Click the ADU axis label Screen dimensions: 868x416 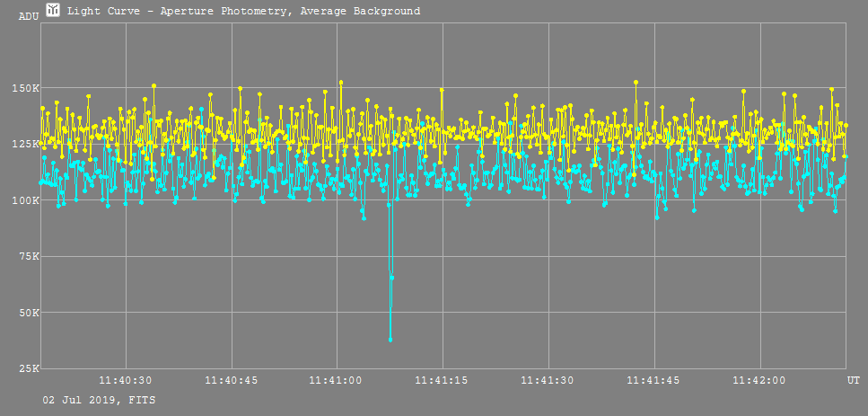tap(29, 16)
